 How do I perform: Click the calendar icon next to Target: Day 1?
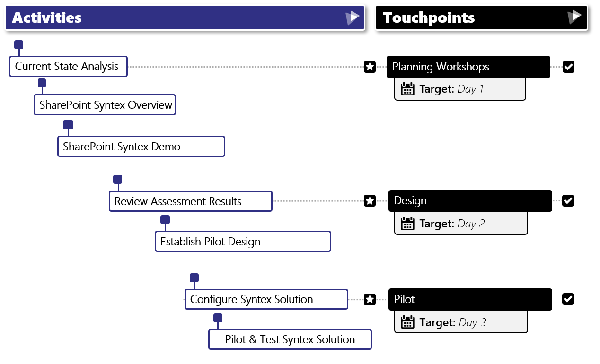tap(407, 89)
